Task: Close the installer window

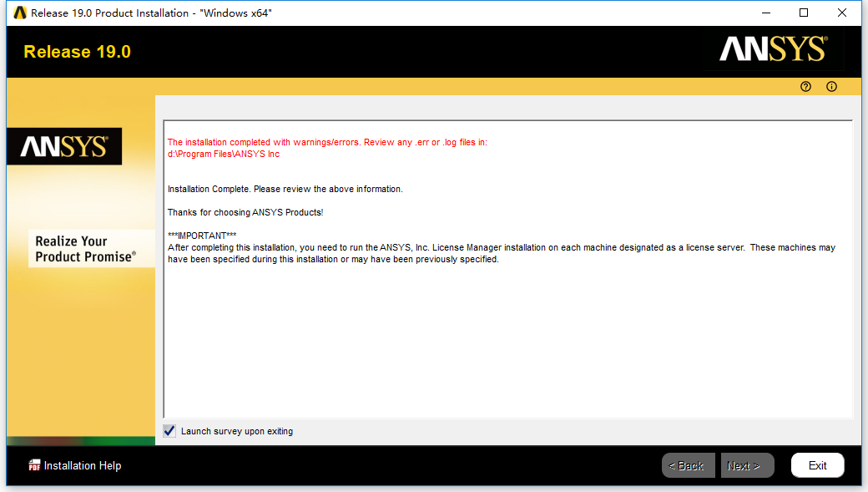Action: click(842, 13)
